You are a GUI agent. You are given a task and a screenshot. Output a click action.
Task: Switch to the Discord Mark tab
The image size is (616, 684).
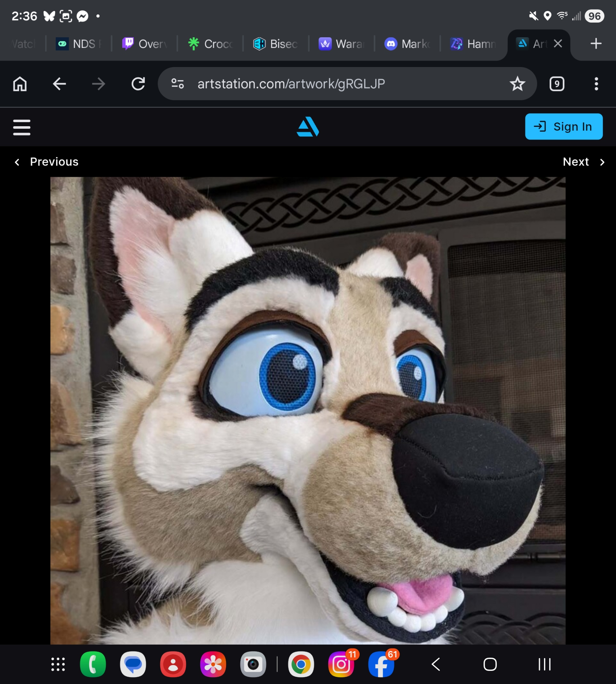(x=407, y=44)
